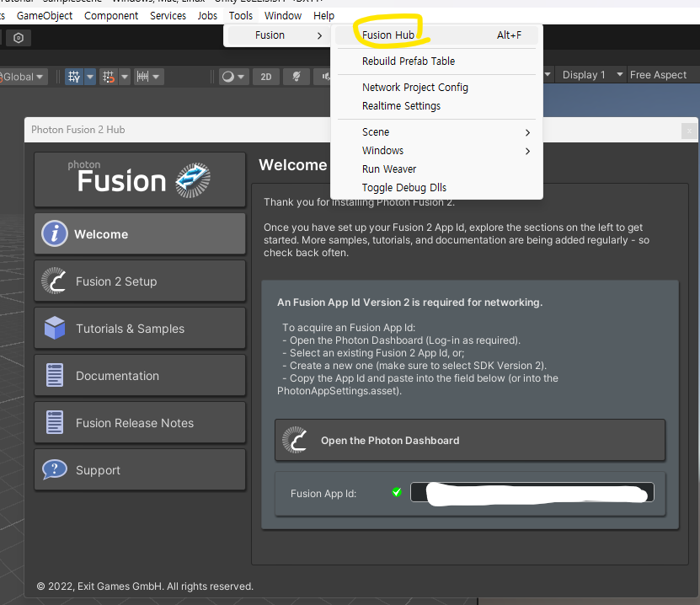Image resolution: width=700 pixels, height=605 pixels.
Task: Toggle scene lighting bulb icon
Action: click(297, 77)
